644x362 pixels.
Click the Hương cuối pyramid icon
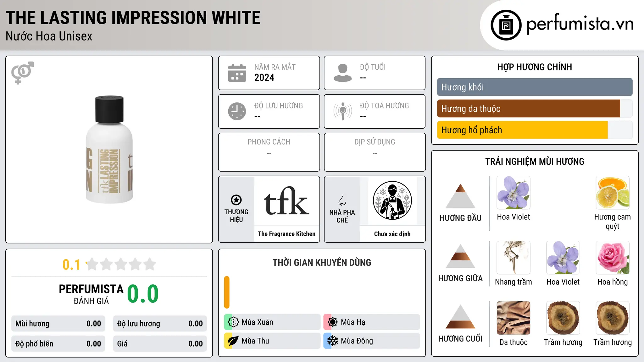tap(460, 316)
